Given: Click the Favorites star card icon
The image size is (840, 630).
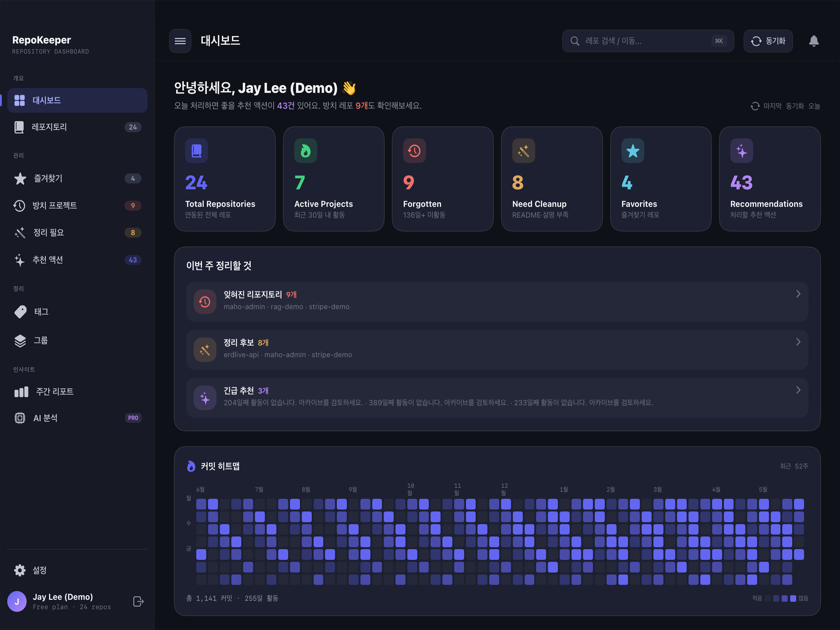Looking at the screenshot, I should (x=633, y=151).
